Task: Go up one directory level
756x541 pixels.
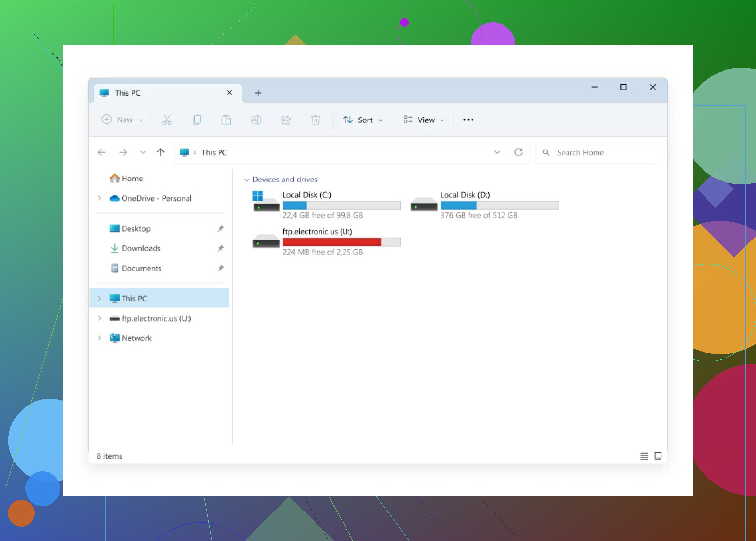Action: point(160,152)
